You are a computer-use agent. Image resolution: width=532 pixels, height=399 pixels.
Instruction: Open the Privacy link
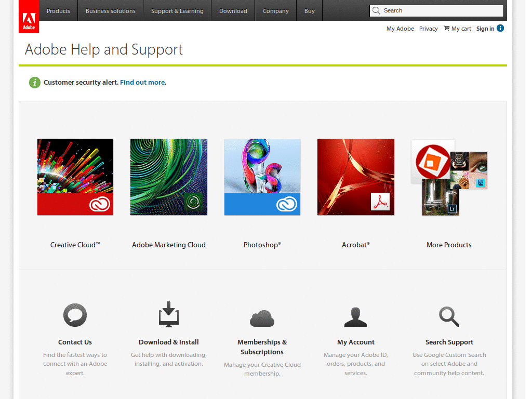(x=428, y=29)
